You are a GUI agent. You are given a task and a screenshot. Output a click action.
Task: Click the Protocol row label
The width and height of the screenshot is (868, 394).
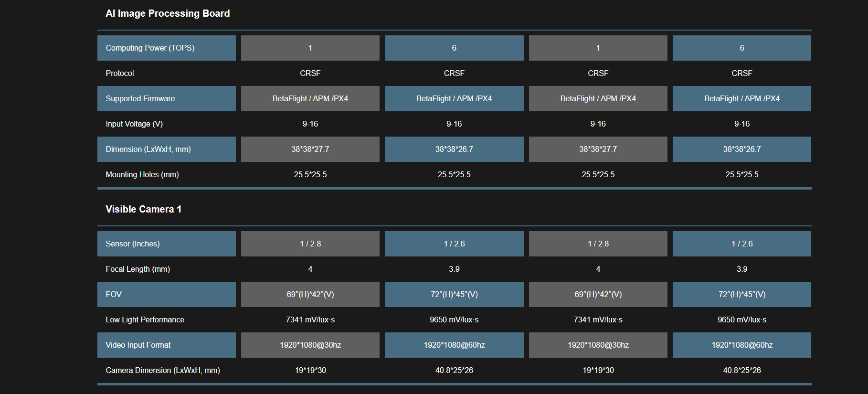[x=120, y=73]
